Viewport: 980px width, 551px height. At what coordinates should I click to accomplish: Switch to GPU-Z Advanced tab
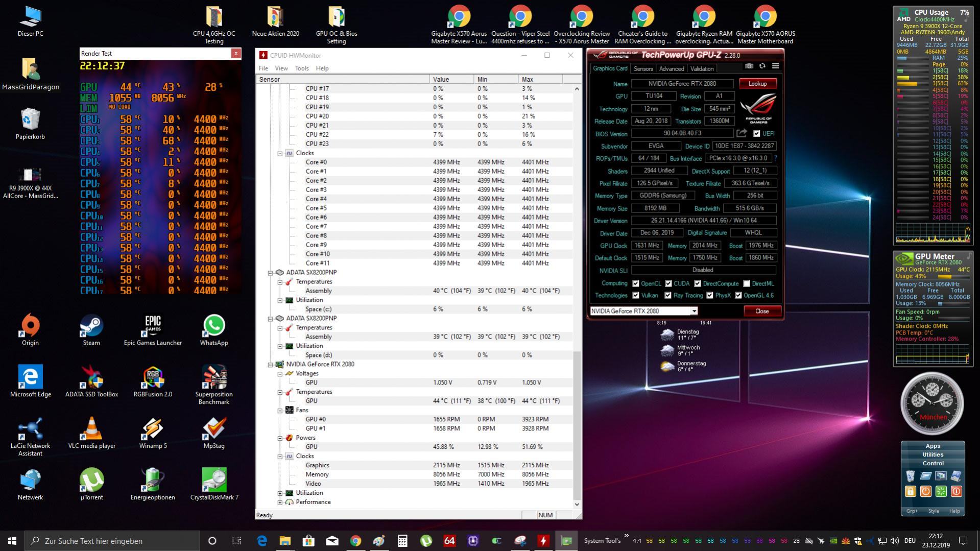[x=671, y=68]
